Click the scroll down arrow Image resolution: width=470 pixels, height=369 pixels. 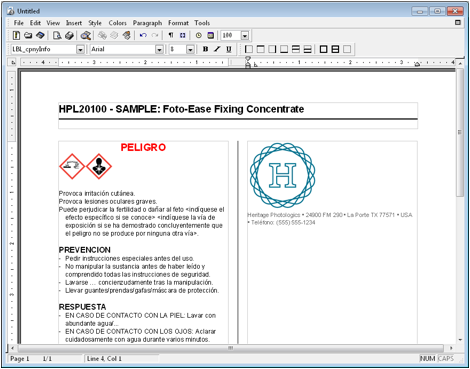click(460, 340)
